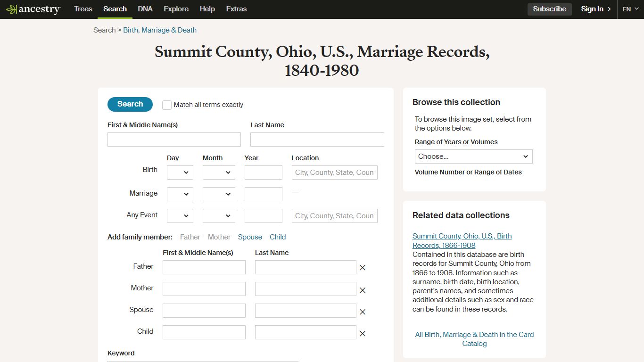This screenshot has height=362, width=644.
Task: Focus the Any Event Location field
Action: (335, 216)
